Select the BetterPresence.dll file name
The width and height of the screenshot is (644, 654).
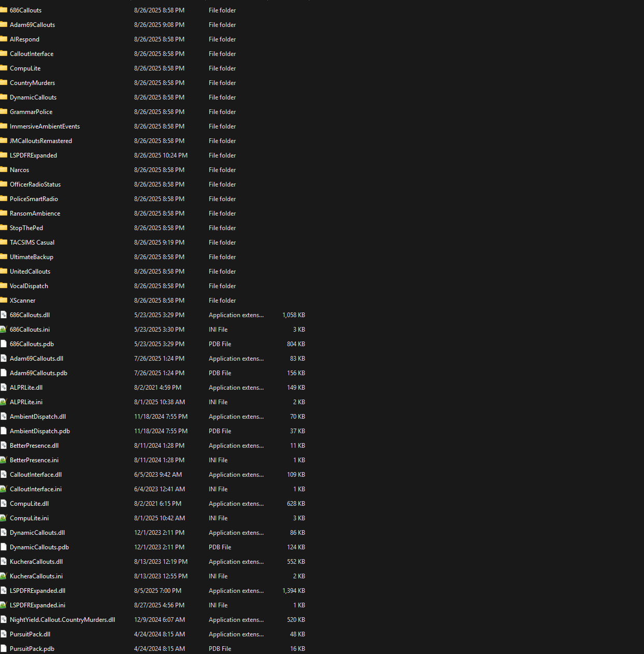tap(34, 445)
